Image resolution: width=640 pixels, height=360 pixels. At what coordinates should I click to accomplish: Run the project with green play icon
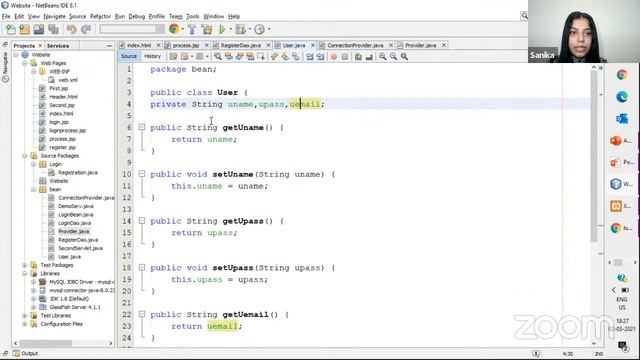[222, 29]
